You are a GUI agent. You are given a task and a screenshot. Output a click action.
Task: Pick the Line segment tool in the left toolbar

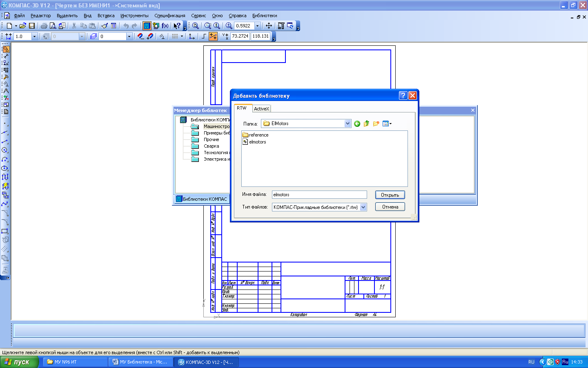click(x=5, y=141)
